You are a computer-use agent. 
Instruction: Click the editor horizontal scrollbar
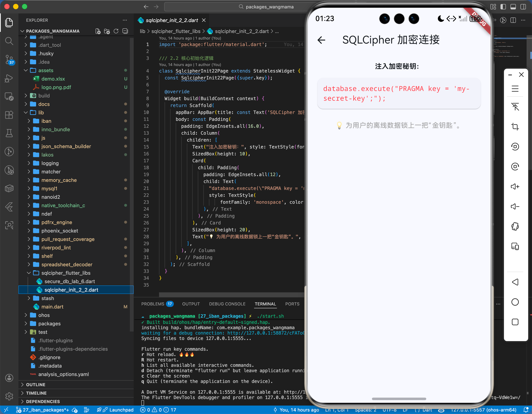click(x=231, y=294)
